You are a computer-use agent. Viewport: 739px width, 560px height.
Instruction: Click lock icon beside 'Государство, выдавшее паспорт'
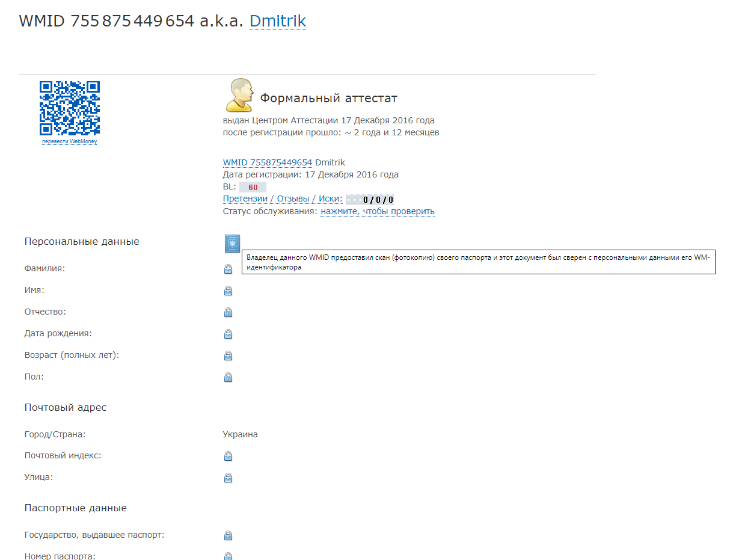tap(228, 535)
